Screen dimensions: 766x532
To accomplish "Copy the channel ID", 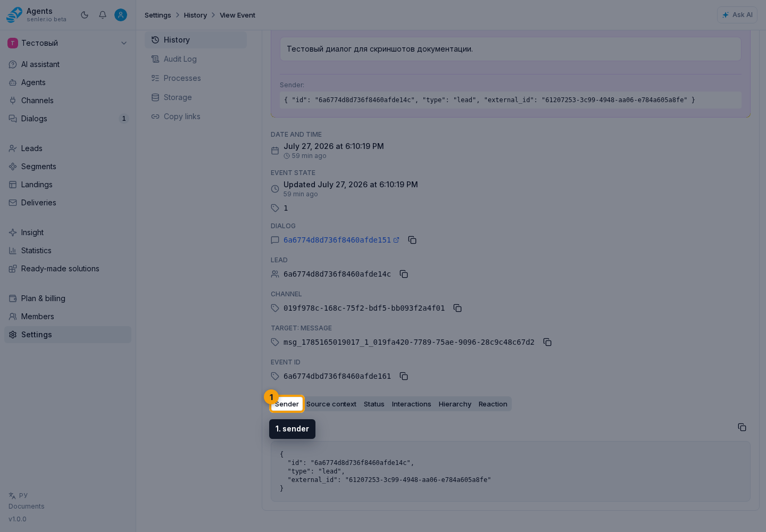I will (x=457, y=308).
